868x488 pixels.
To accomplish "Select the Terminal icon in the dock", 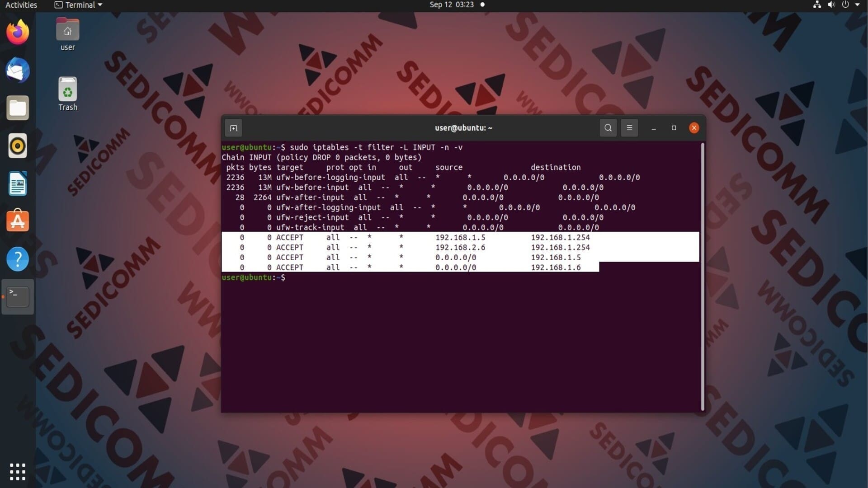I will point(18,297).
